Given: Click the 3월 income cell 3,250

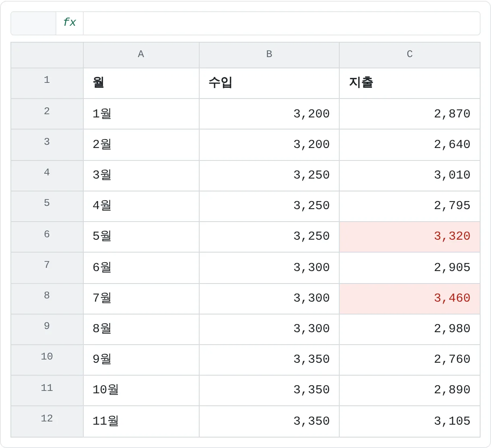Looking at the screenshot, I should tap(269, 176).
